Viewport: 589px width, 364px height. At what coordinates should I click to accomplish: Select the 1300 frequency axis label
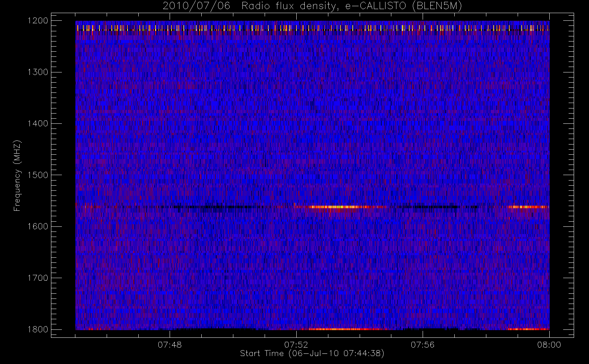[x=38, y=72]
